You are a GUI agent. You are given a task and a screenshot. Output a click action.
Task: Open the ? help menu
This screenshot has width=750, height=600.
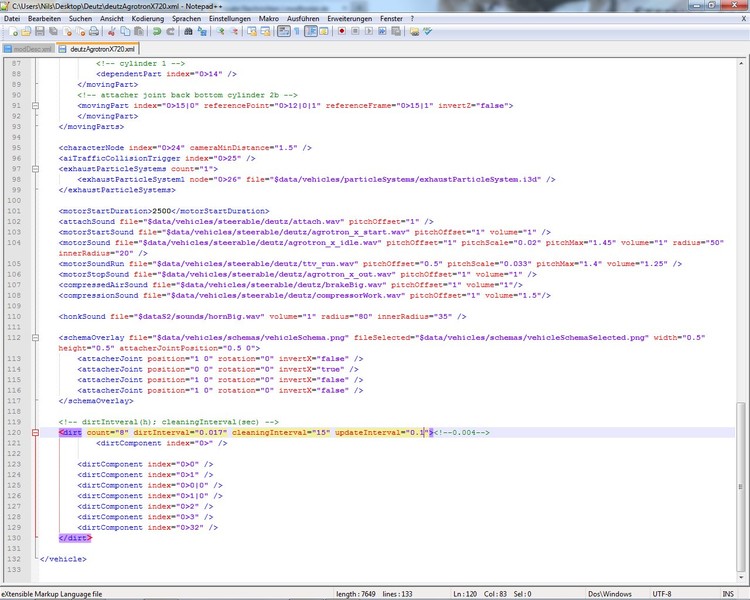point(412,19)
